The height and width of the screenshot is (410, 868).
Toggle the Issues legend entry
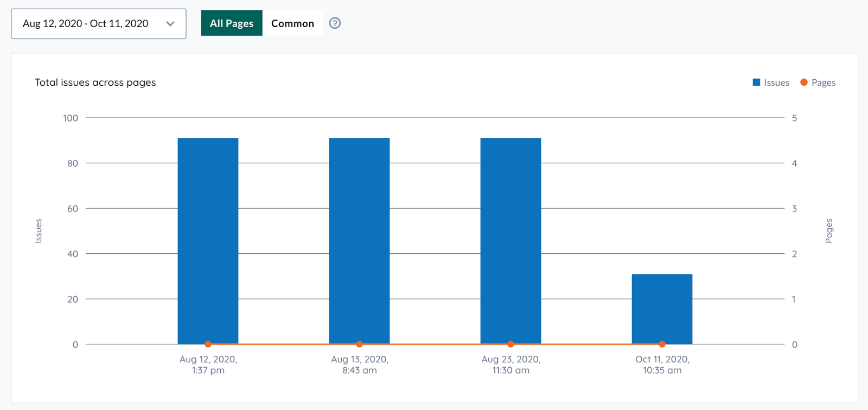pos(771,82)
